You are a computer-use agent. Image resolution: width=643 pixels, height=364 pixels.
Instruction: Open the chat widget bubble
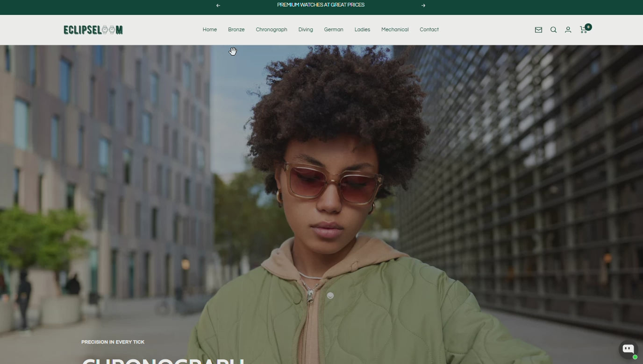click(628, 349)
